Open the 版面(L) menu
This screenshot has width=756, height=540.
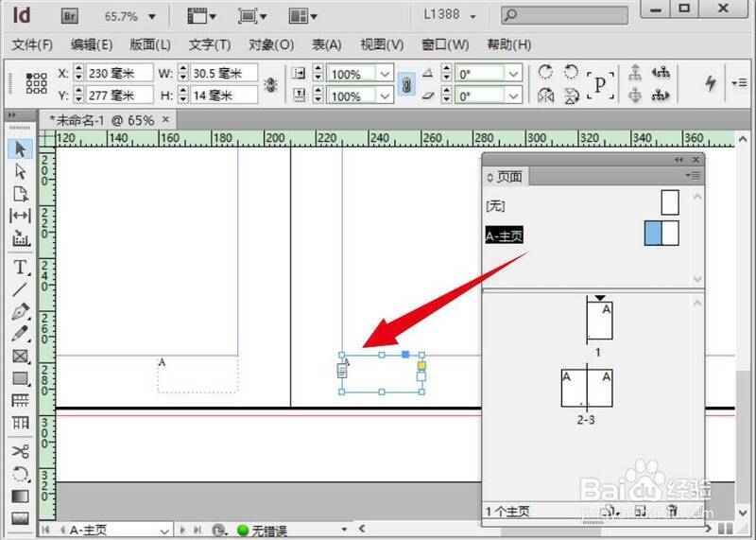tap(150, 44)
